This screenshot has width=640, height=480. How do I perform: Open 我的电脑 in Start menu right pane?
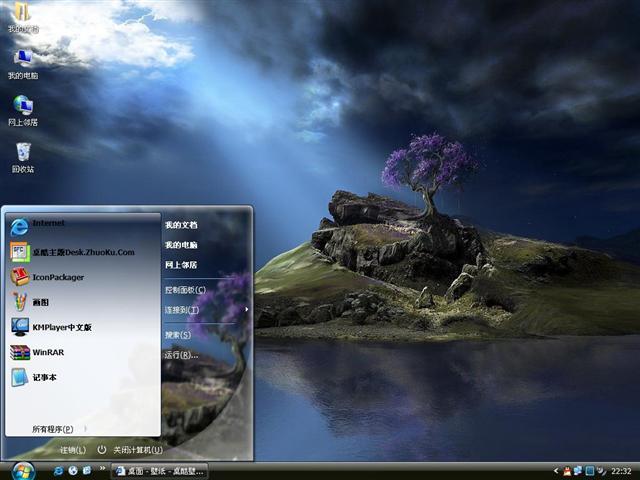181,245
